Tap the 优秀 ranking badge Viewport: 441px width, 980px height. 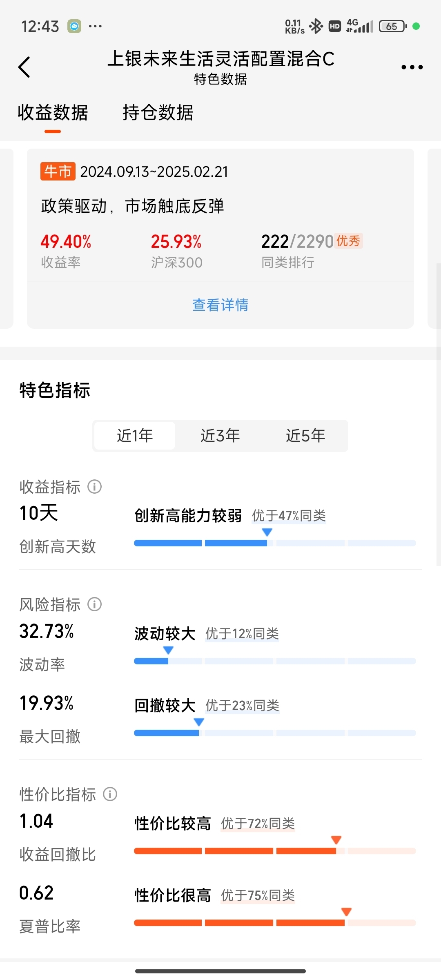coord(348,241)
